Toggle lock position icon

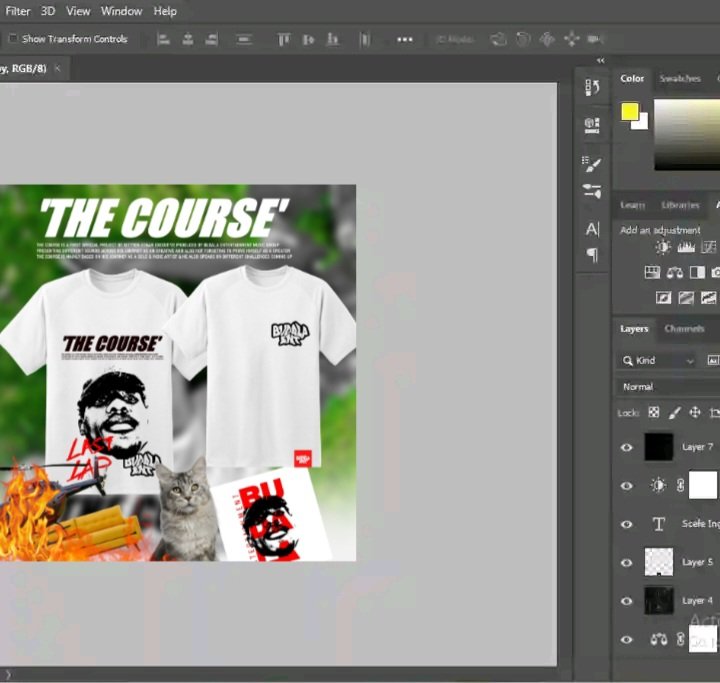tap(695, 412)
